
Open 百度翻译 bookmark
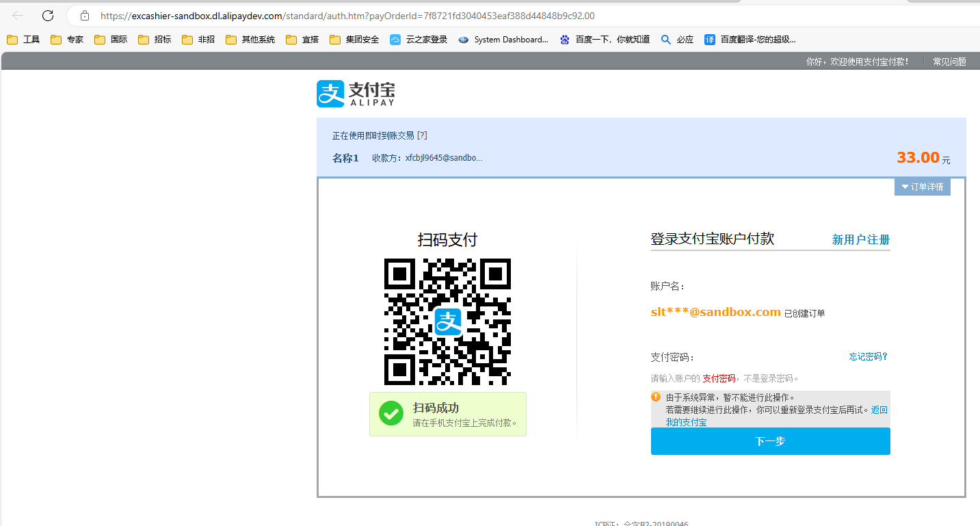750,40
